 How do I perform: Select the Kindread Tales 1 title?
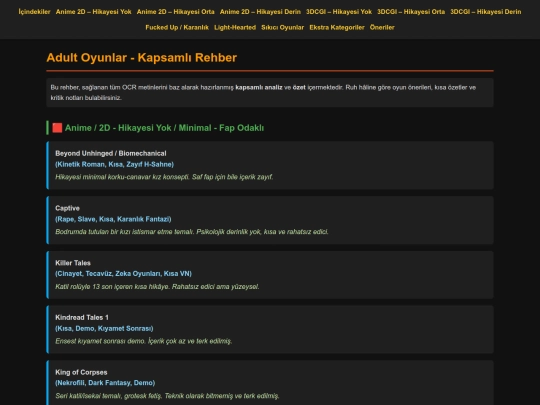coord(82,318)
